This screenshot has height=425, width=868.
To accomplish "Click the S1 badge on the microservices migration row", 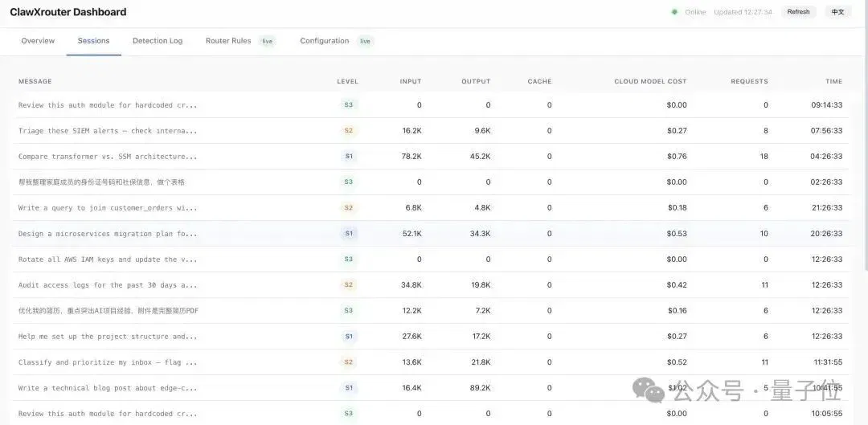I will click(348, 234).
